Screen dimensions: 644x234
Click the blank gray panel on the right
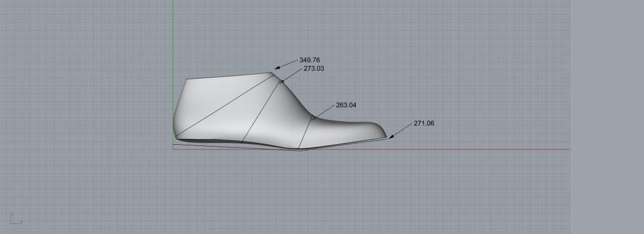pyautogui.click(x=607, y=117)
